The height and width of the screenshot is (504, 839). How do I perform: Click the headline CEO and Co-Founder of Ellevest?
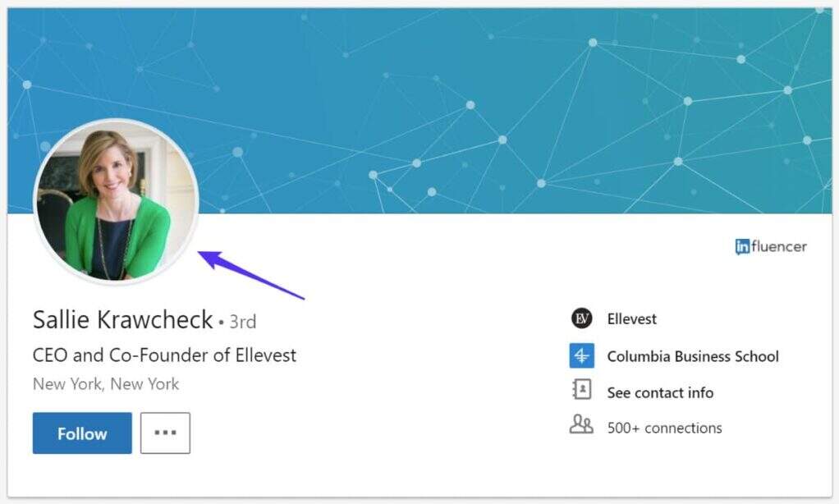(164, 355)
